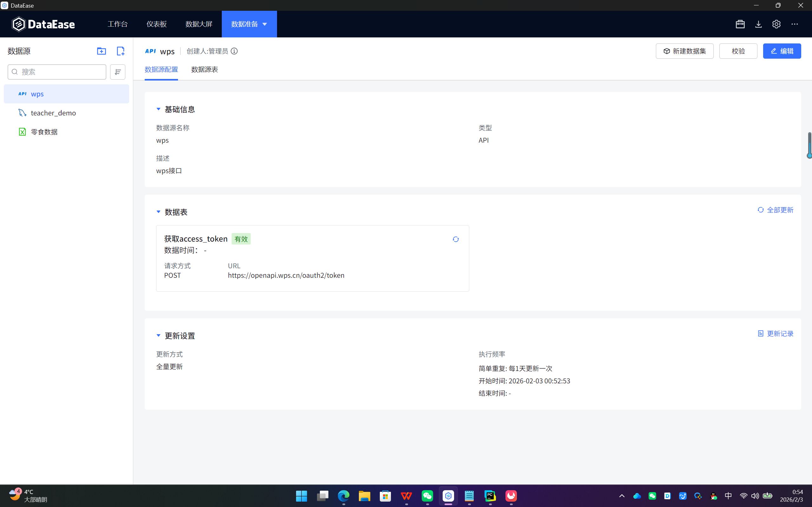Viewport: 812px width, 507px height.
Task: Click the 校验 validation button
Action: pos(738,51)
